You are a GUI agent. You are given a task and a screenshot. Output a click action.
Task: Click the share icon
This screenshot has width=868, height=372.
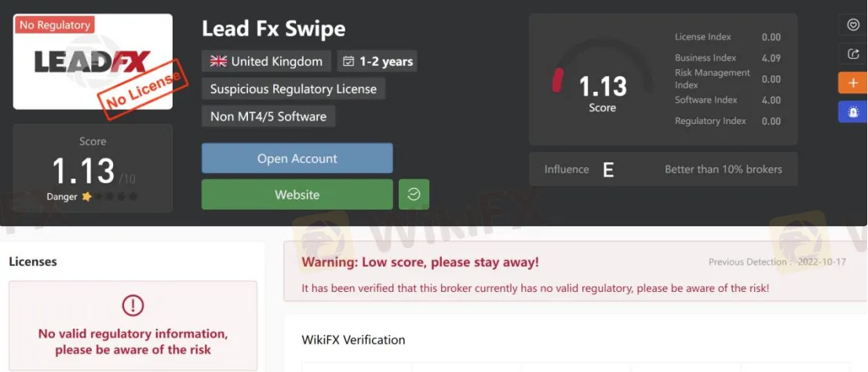click(853, 53)
